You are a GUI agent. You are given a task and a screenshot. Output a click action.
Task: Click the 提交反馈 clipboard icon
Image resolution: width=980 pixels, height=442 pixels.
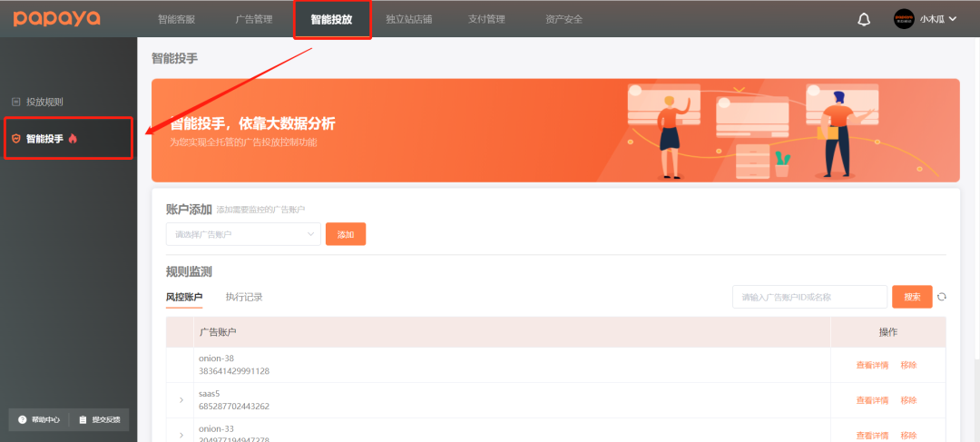(x=83, y=420)
